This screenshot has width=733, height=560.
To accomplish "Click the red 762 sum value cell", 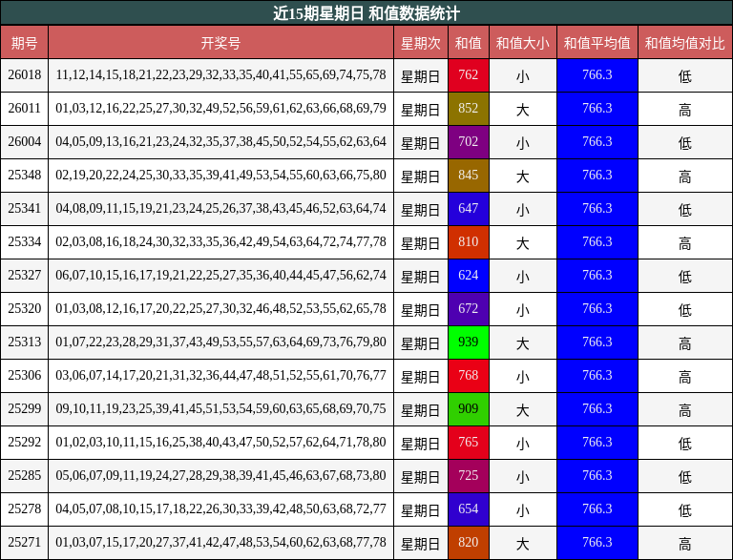I will (x=469, y=74).
